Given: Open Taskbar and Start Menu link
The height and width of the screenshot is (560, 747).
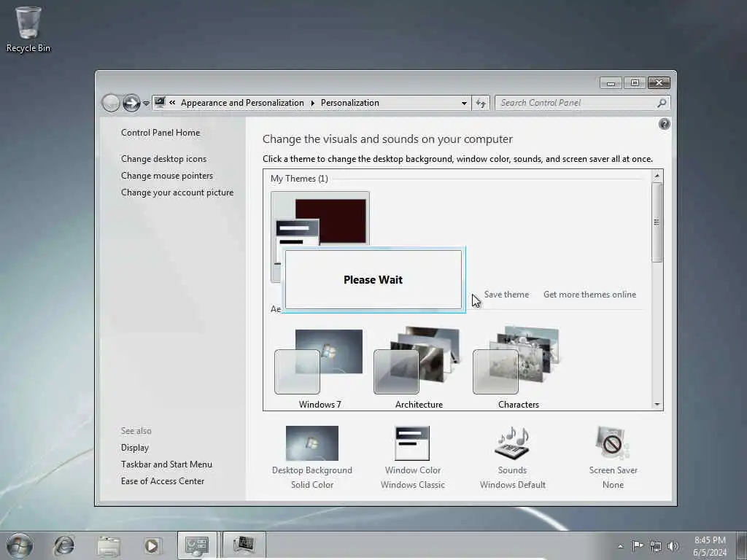Looking at the screenshot, I should pyautogui.click(x=166, y=464).
